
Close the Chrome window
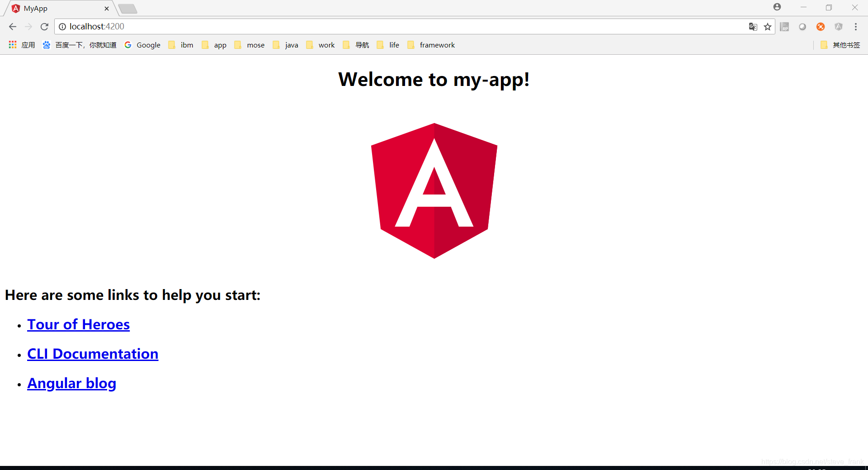click(854, 7)
